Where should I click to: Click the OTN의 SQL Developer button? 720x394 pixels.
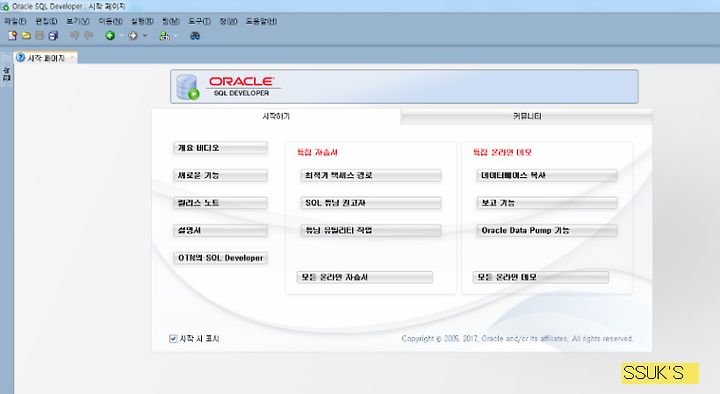coord(220,258)
